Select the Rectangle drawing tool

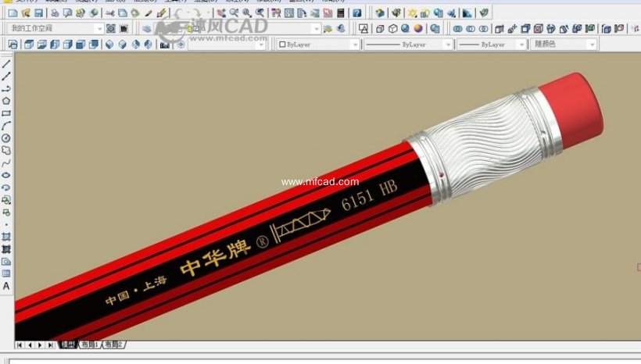pos(6,113)
